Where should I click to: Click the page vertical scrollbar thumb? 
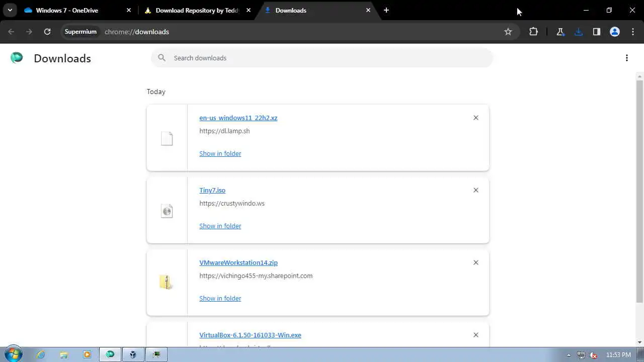640,191
